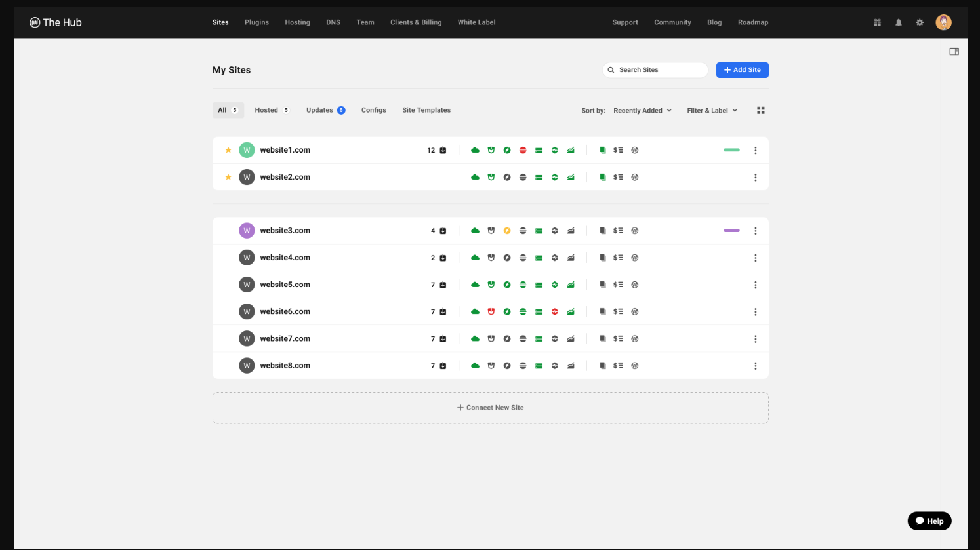Click the red SmartCrawl SEO icon on website1.com
The image size is (980, 550).
point(523,150)
